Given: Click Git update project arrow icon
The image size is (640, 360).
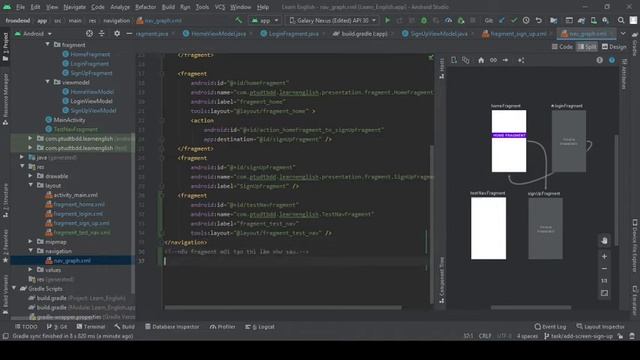Looking at the screenshot, I should pyautogui.click(x=502, y=20).
